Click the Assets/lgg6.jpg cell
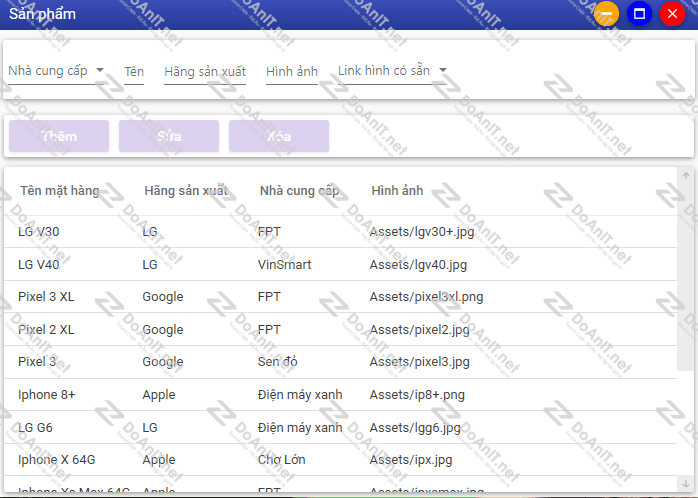This screenshot has height=498, width=698. click(415, 428)
